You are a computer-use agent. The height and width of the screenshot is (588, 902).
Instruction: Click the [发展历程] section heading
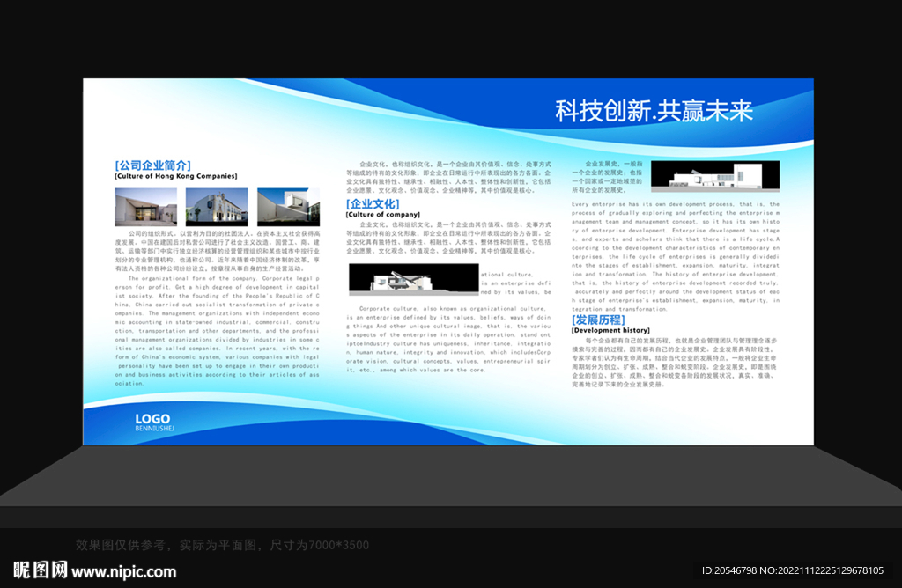(x=596, y=321)
